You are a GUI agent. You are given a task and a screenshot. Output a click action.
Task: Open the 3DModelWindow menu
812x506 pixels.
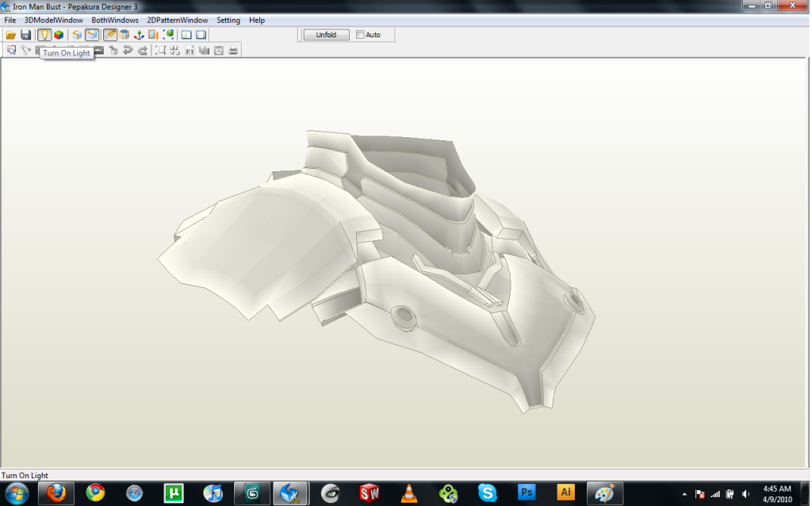click(x=53, y=20)
